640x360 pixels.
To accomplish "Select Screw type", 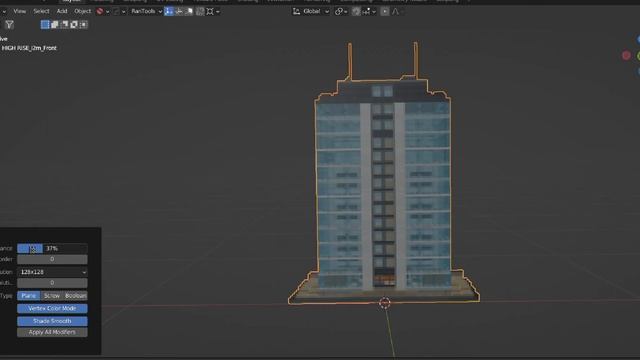I will click(x=52, y=296).
